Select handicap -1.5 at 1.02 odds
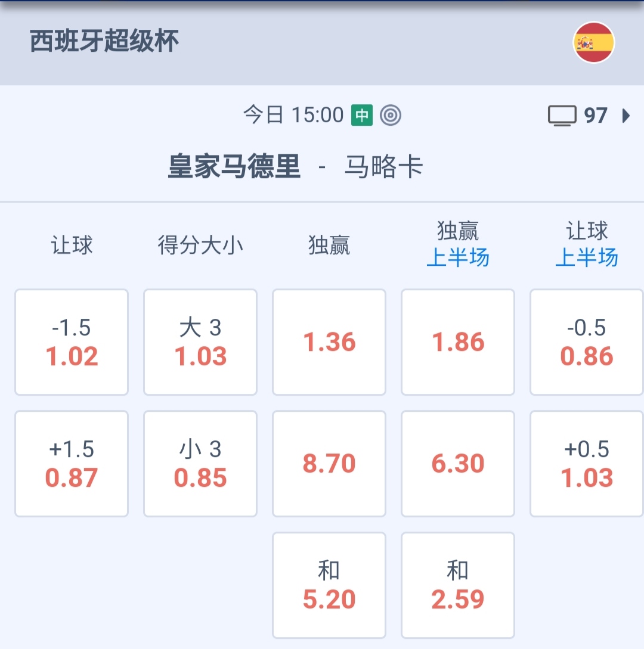The image size is (644, 649). pyautogui.click(x=72, y=342)
